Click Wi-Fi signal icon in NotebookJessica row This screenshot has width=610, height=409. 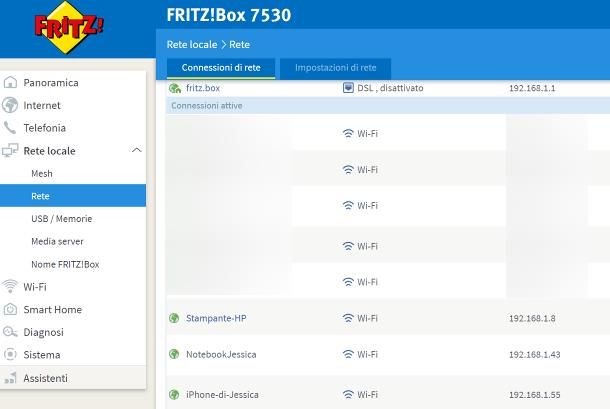click(348, 354)
